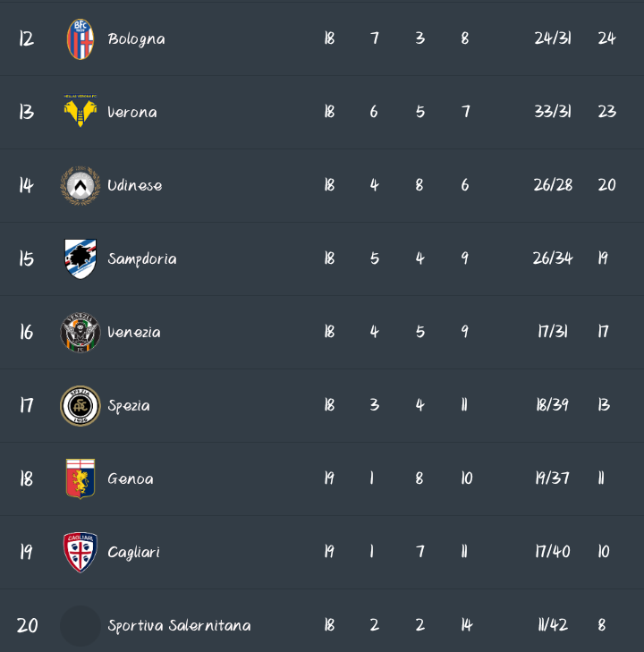Image resolution: width=644 pixels, height=652 pixels.
Task: Go to the Verona team page
Action: pos(132,113)
